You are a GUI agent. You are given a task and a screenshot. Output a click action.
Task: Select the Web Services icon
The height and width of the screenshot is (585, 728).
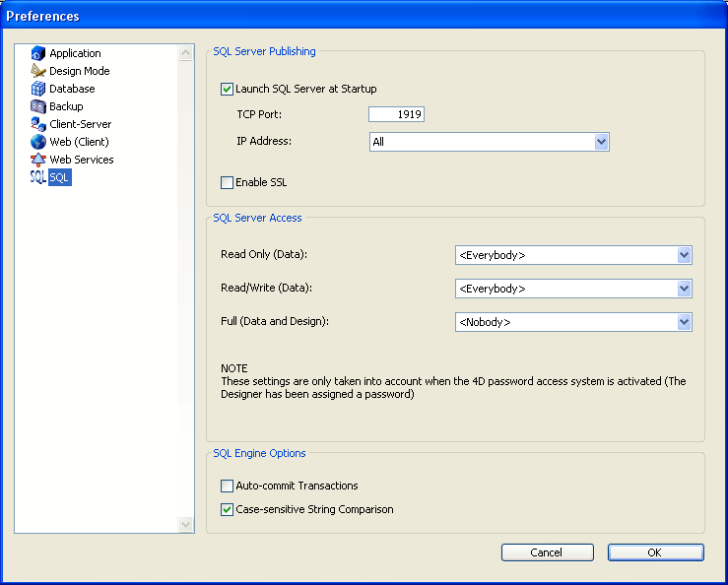pos(38,160)
